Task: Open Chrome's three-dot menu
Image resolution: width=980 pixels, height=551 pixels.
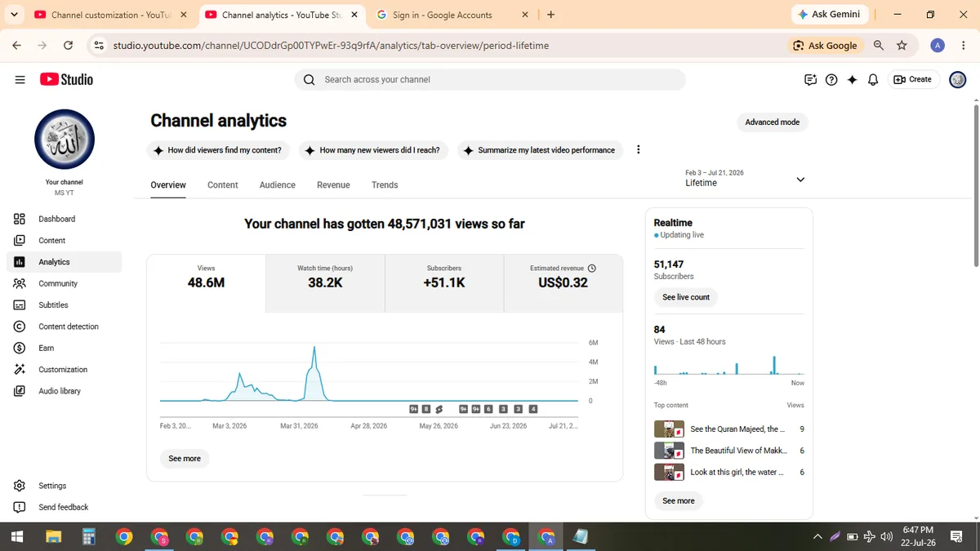Action: tap(963, 46)
